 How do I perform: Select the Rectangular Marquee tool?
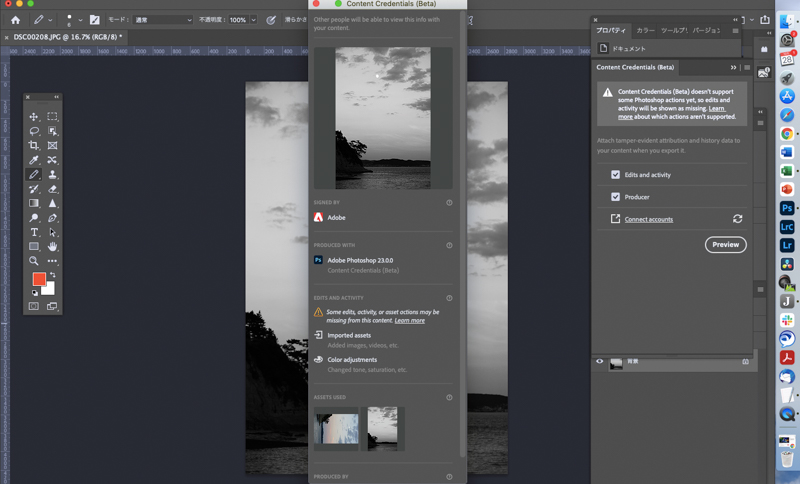[x=52, y=117]
